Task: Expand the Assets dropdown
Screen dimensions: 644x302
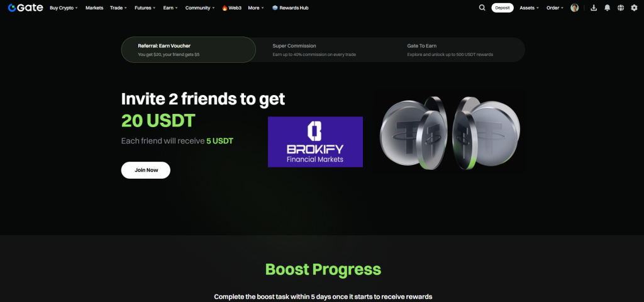Action: 530,8
